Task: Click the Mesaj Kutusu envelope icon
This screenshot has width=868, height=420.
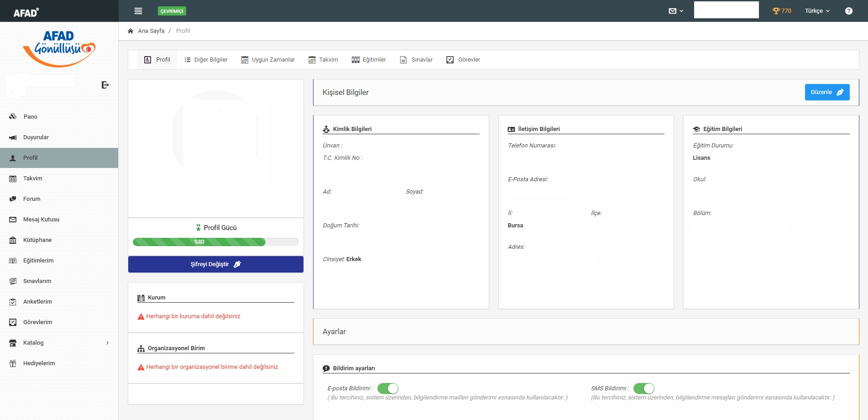Action: (x=13, y=220)
